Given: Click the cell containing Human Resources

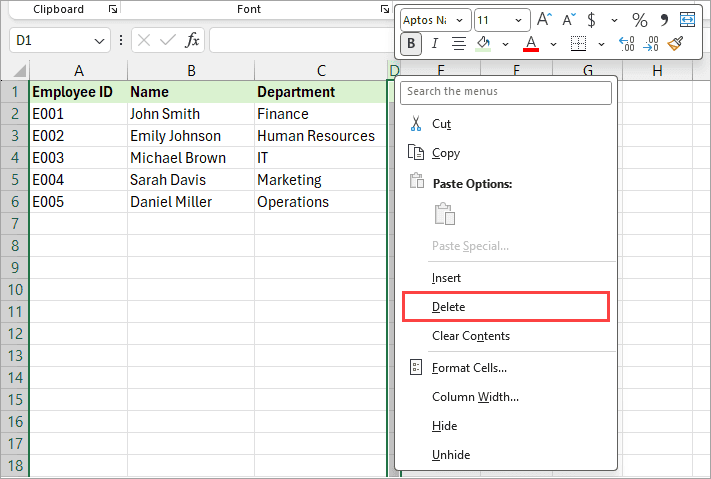Looking at the screenshot, I should click(321, 136).
